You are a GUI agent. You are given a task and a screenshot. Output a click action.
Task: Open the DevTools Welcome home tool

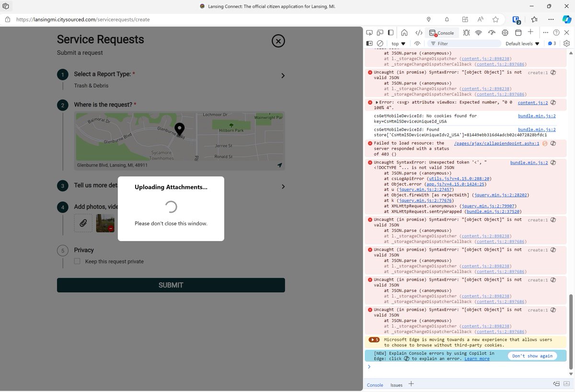tap(404, 33)
